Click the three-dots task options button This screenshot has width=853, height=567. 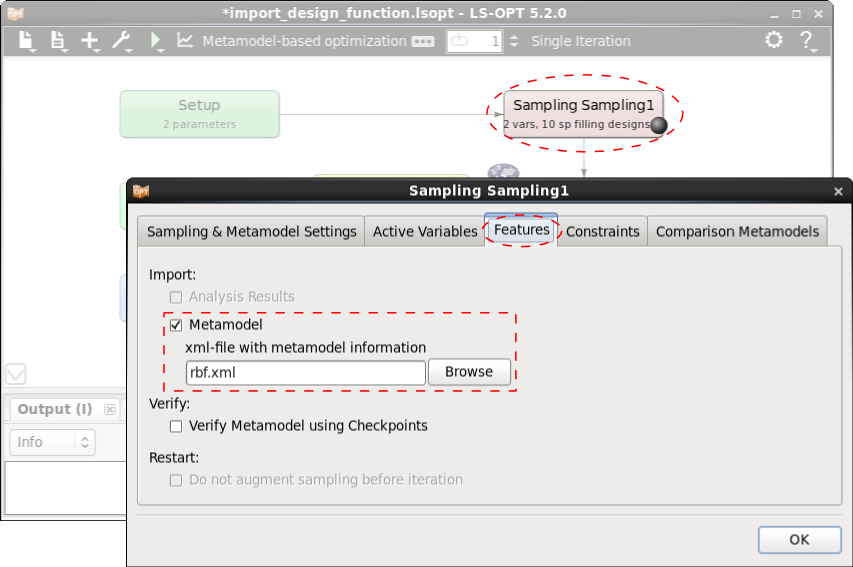[423, 41]
